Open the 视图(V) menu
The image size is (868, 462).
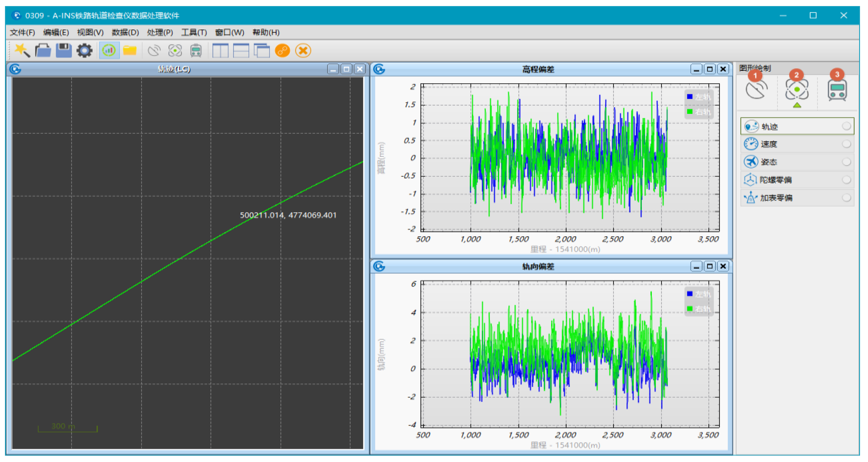tap(90, 32)
